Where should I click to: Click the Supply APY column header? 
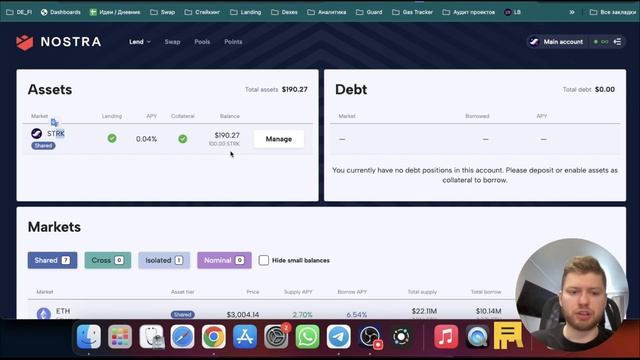click(298, 292)
